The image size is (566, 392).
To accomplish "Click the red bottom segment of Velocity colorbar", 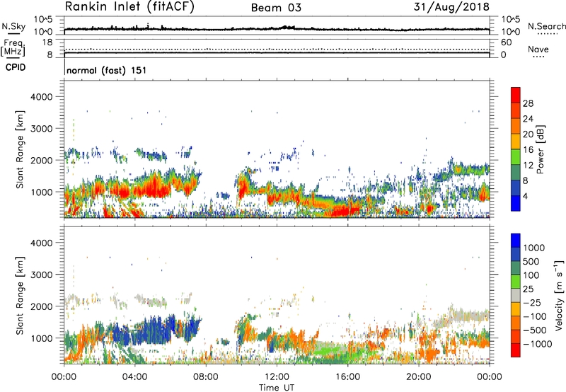I will [516, 350].
